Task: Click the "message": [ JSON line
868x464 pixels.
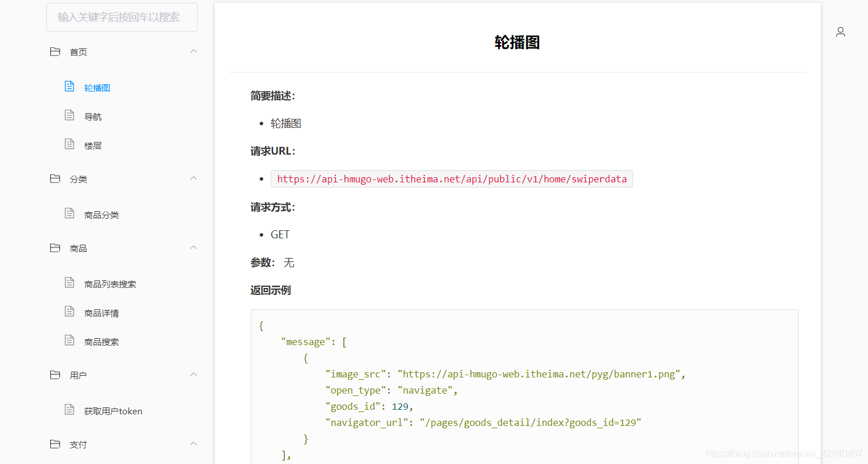Action: click(x=314, y=342)
